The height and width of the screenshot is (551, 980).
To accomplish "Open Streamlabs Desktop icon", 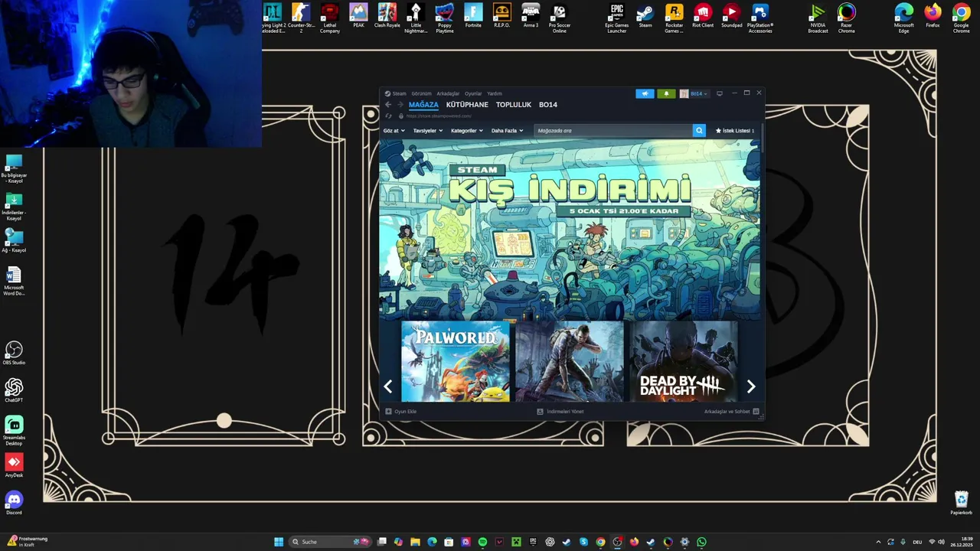I will coord(14,431).
